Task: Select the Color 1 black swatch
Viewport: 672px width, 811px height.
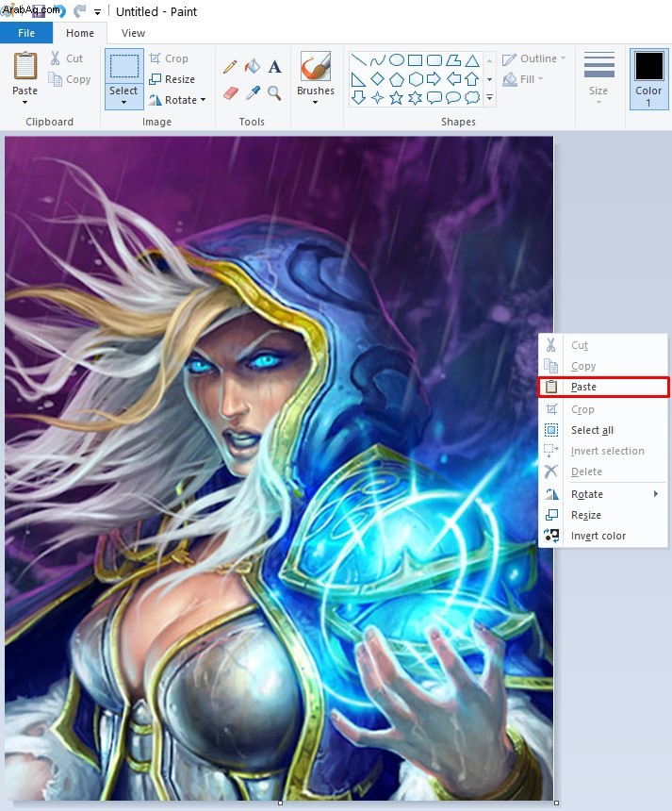Action: [x=648, y=66]
